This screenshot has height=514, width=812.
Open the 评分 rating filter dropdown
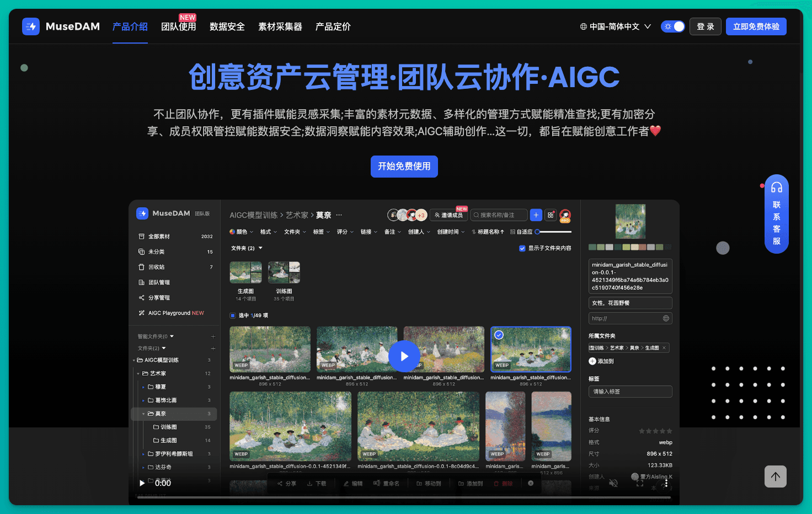(345, 232)
